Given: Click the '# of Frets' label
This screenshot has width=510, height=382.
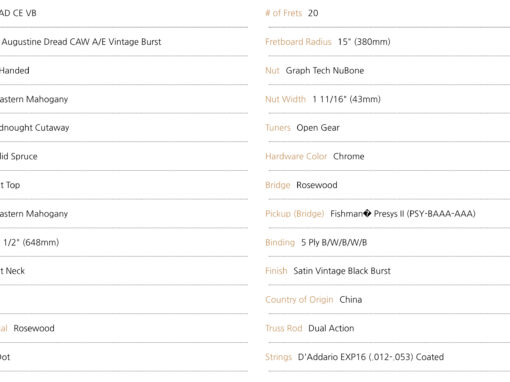Looking at the screenshot, I should tap(283, 13).
